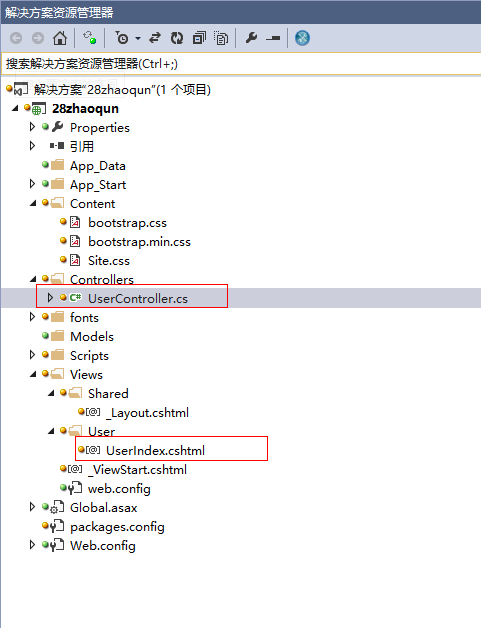
Task: Expand the 引用 references node
Action: coord(32,146)
